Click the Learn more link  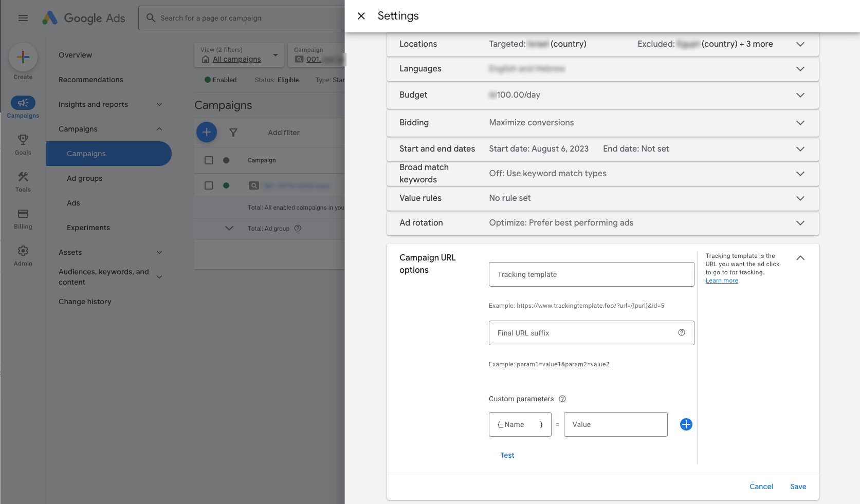click(x=722, y=281)
